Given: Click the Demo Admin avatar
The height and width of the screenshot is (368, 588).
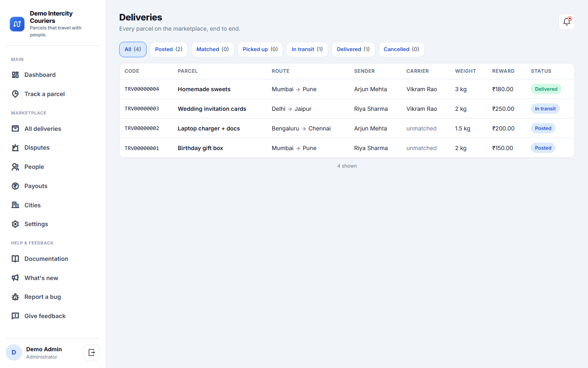Looking at the screenshot, I should click(x=14, y=352).
